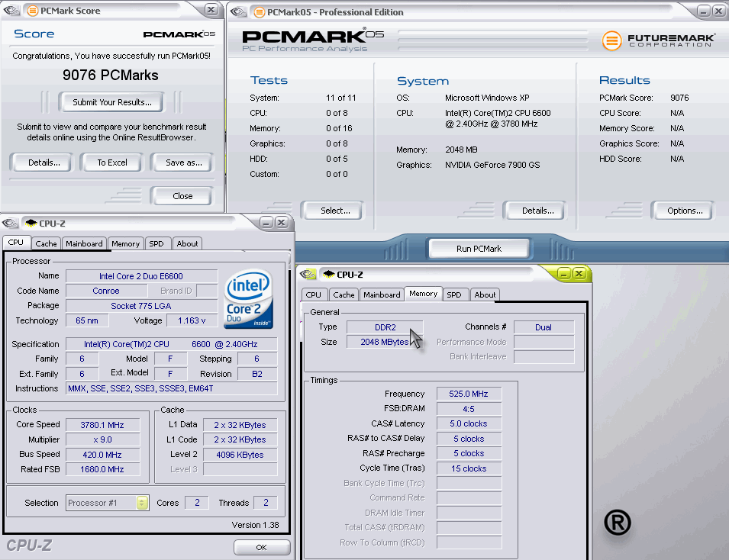729x560 pixels.
Task: Click the PCMark Score window title icon
Action: tap(33, 11)
